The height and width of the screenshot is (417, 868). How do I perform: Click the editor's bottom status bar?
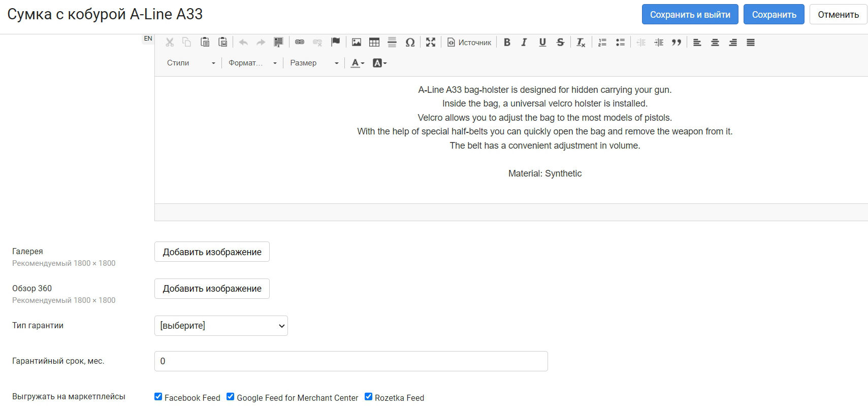pos(511,212)
